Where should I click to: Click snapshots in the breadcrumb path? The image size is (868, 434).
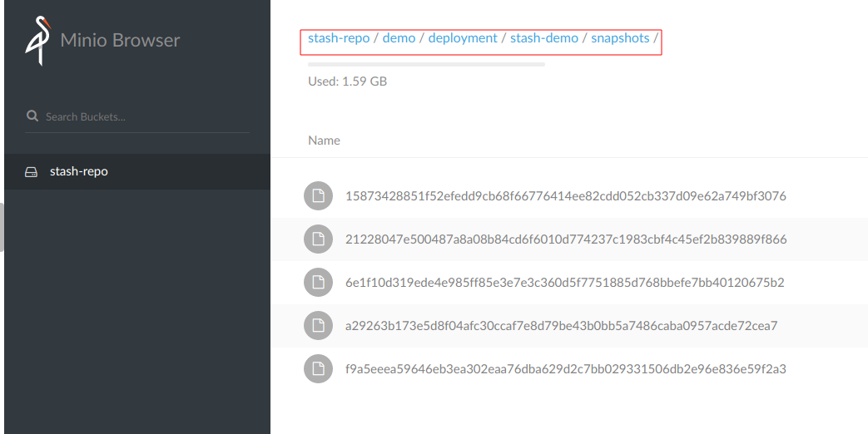coord(620,38)
